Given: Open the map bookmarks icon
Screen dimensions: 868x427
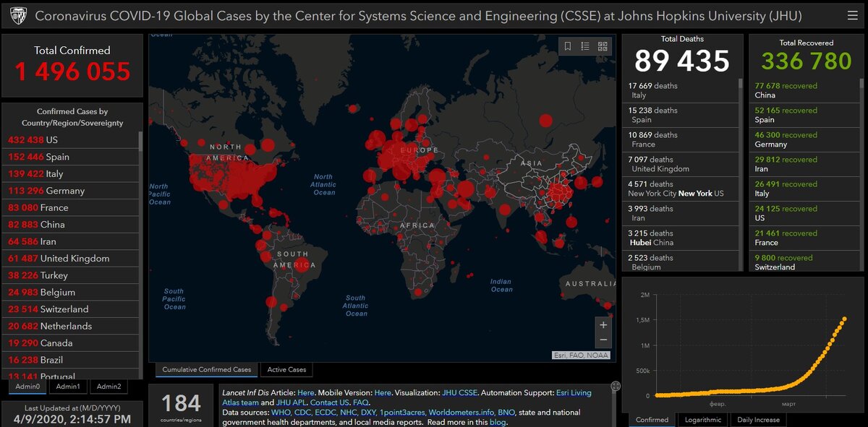Looking at the screenshot, I should coord(568,46).
